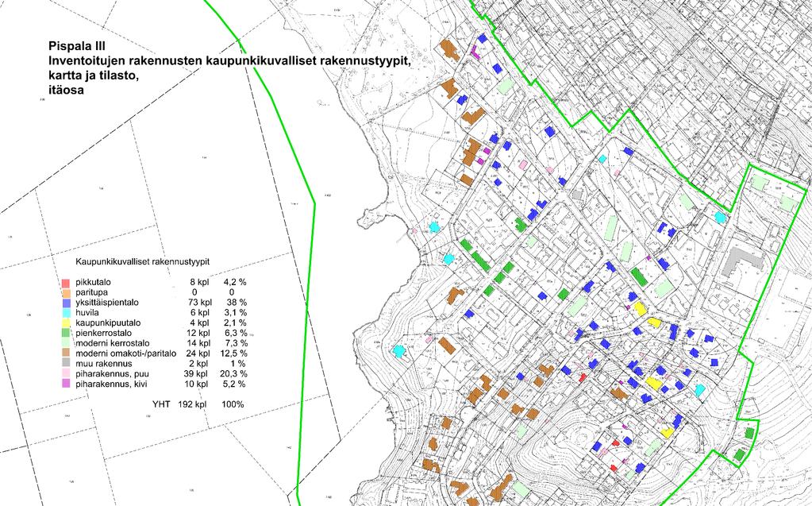Image resolution: width=812 pixels, height=506 pixels.
Task: Click the percentage "6,3 %" for pienkerrostalo
Action: point(236,333)
